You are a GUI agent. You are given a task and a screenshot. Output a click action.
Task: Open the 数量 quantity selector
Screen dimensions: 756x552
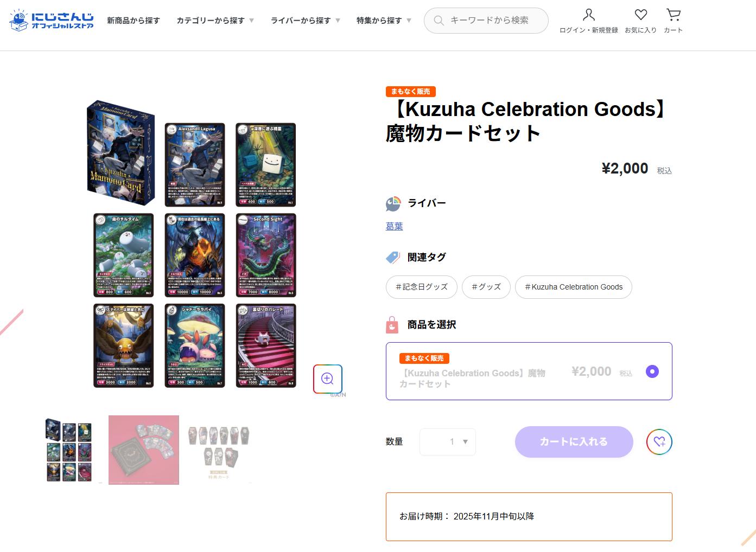click(448, 442)
